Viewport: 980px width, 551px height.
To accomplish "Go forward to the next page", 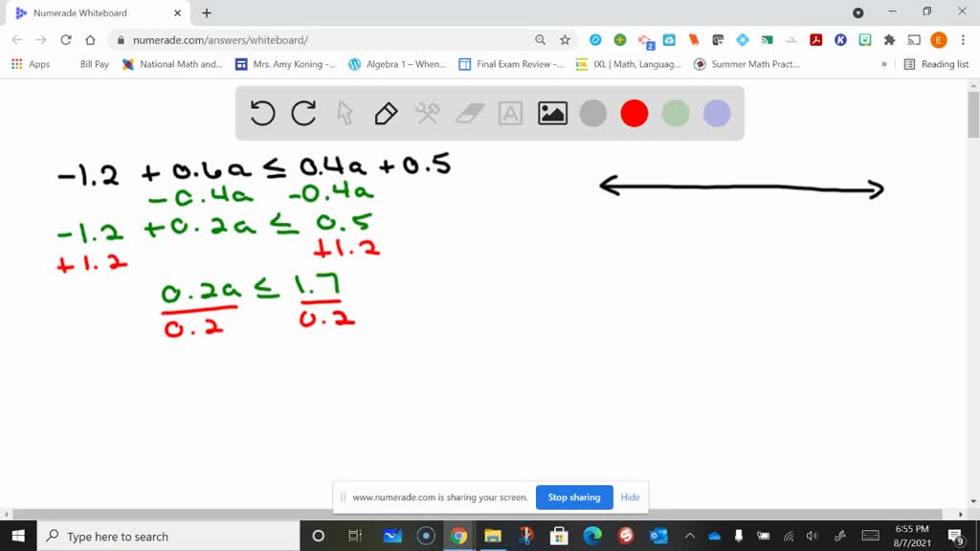I will pos(41,40).
